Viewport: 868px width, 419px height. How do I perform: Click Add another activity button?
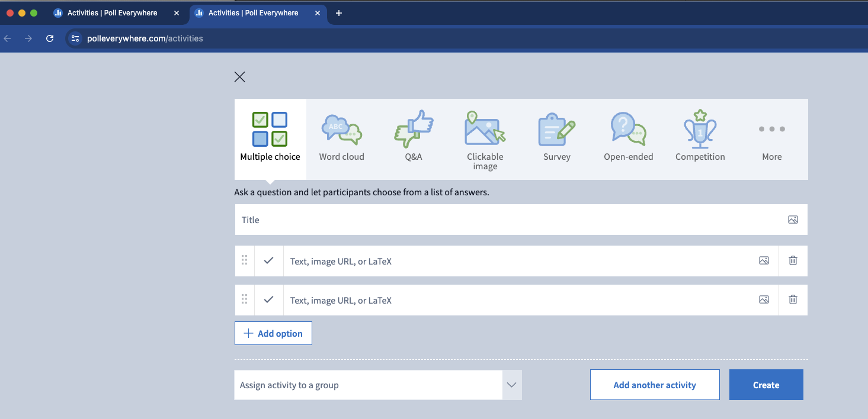point(655,385)
